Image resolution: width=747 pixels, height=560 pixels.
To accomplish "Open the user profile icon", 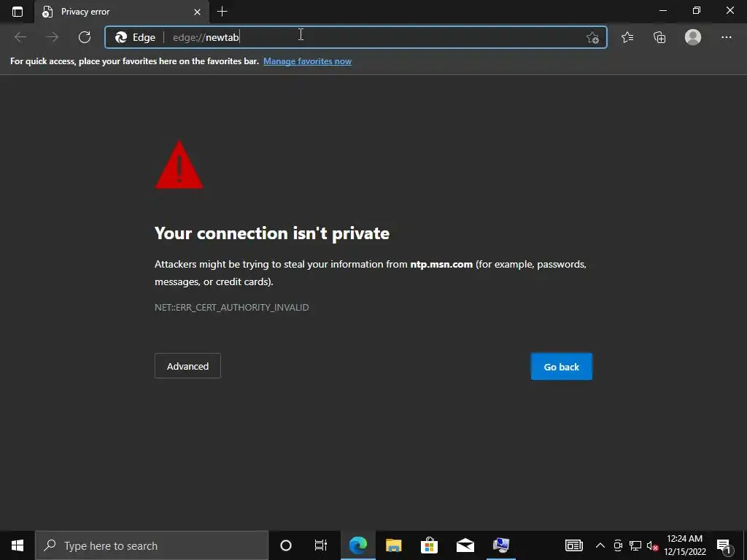I will click(693, 37).
